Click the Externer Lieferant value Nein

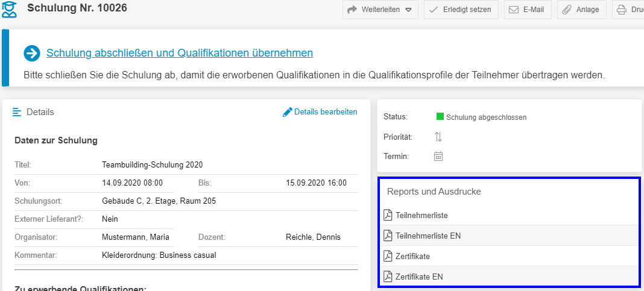coord(110,219)
